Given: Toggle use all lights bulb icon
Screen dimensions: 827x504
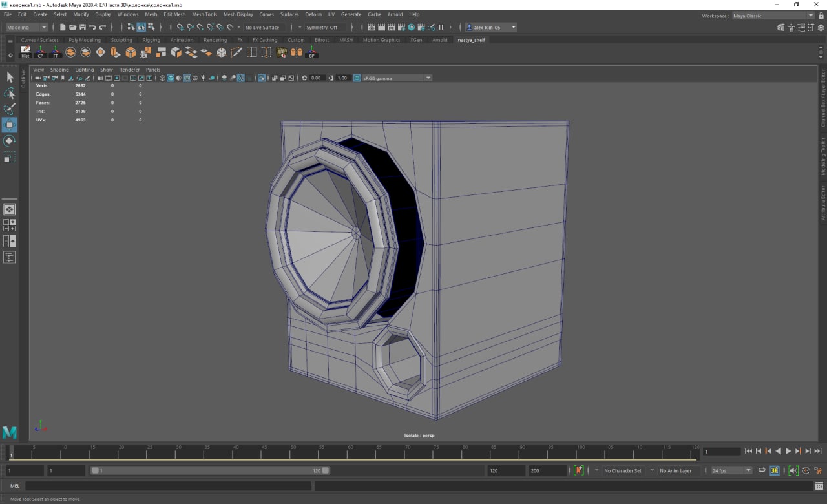Looking at the screenshot, I should click(203, 78).
